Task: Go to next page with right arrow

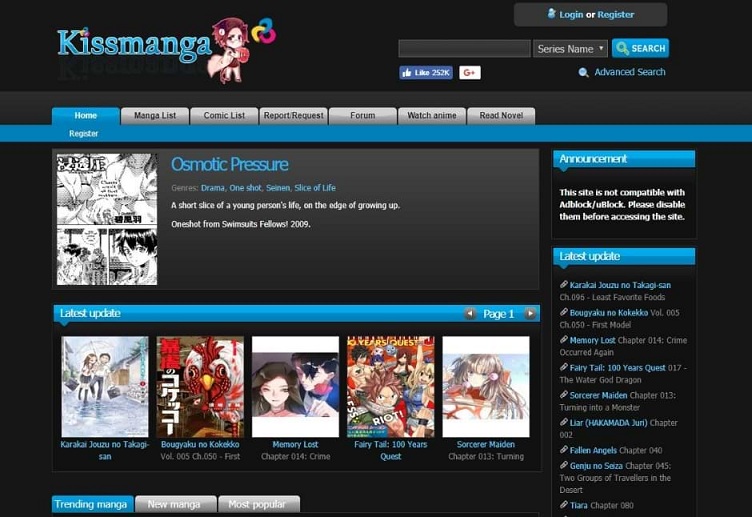Action: (x=530, y=313)
